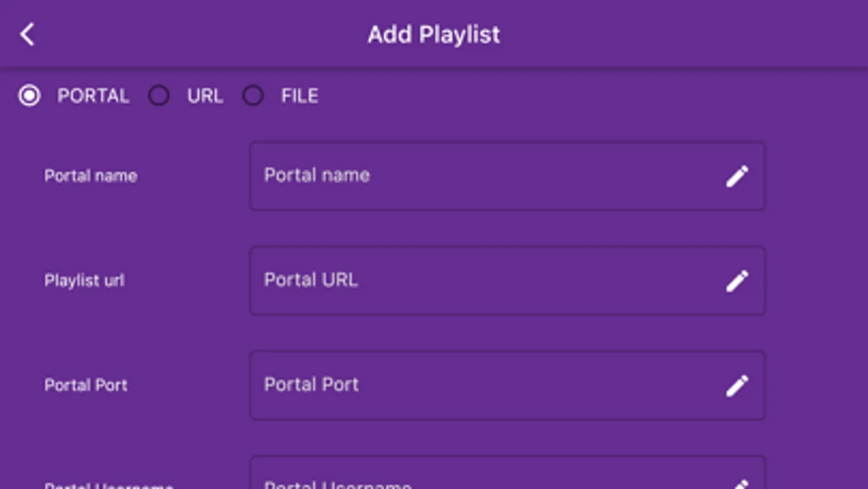Select the PORTAL radio button
This screenshot has height=489, width=868.
[29, 96]
